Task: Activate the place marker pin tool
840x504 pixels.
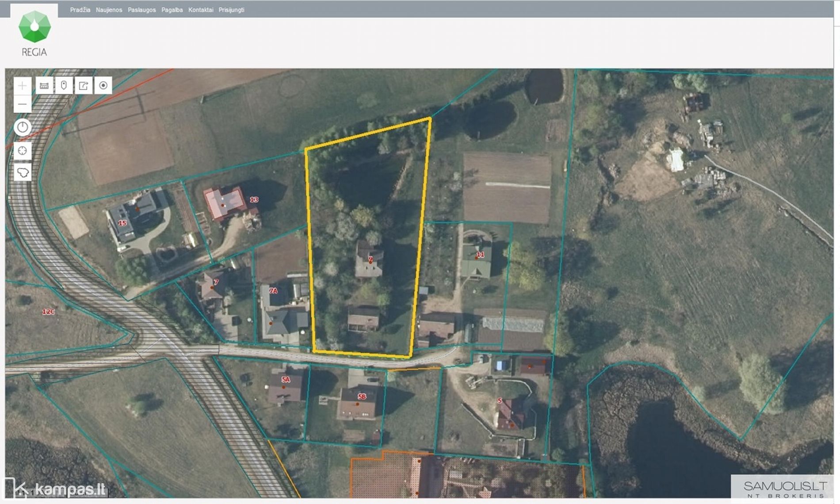Action: click(64, 86)
